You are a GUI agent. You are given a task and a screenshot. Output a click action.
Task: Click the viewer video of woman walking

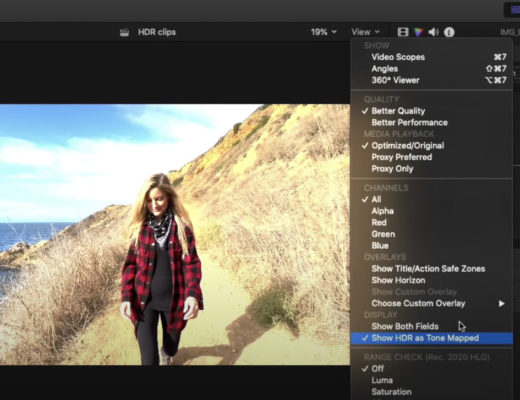tap(175, 235)
